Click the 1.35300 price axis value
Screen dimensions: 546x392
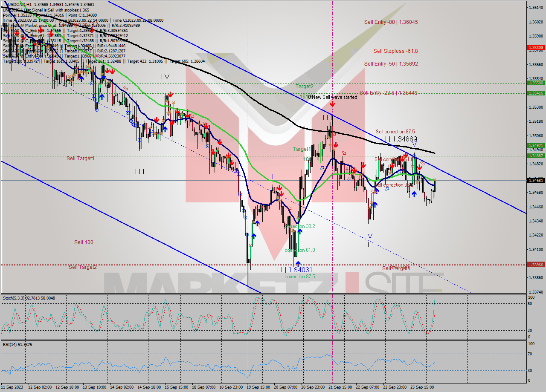coord(535,107)
